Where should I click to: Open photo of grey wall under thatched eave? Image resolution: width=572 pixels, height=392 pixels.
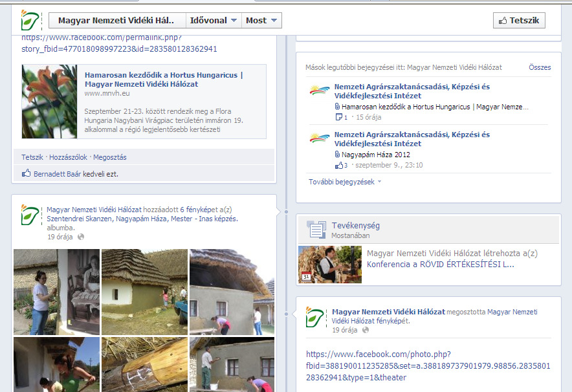pyautogui.click(x=232, y=292)
